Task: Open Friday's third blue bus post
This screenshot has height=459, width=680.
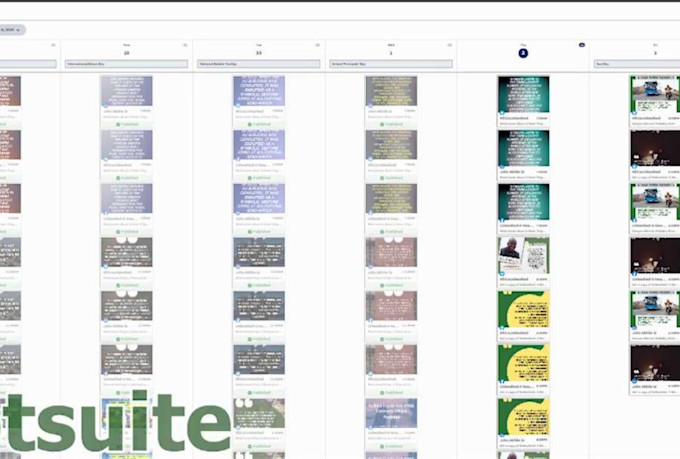Action: click(655, 317)
